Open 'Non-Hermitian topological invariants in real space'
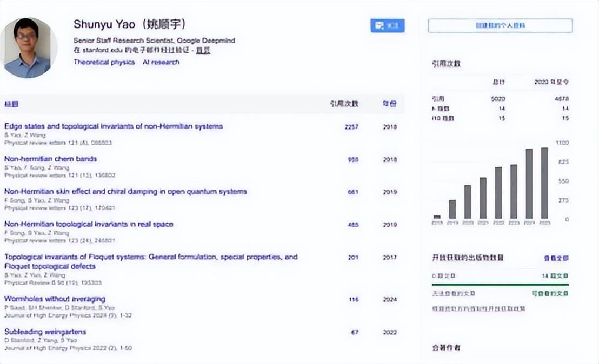Image resolution: width=599 pixels, height=364 pixels. (x=89, y=224)
